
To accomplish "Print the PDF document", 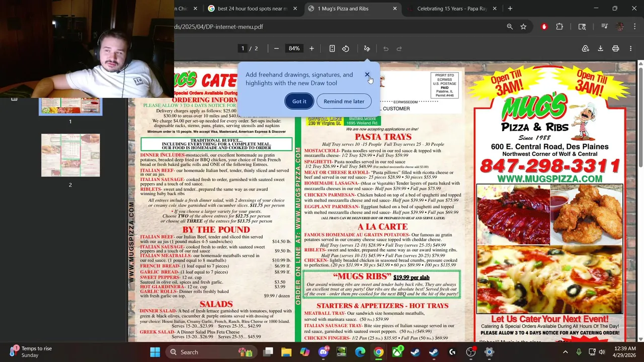I will (615, 48).
